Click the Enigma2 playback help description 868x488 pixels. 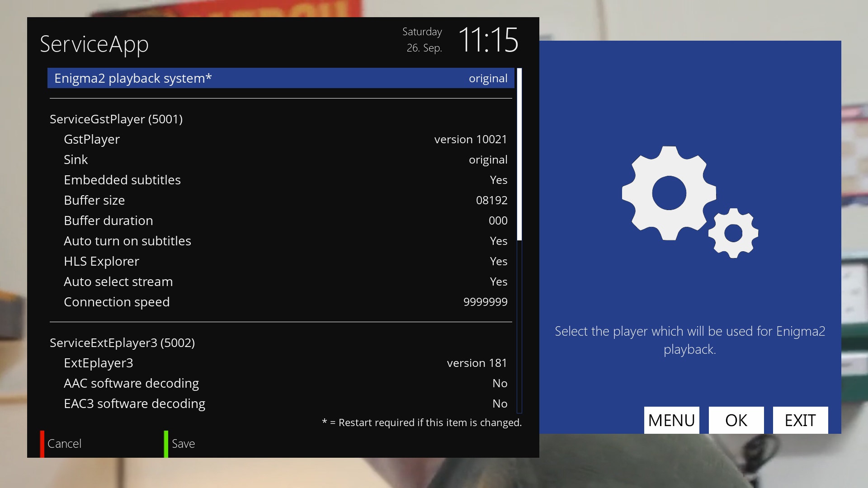(x=690, y=340)
